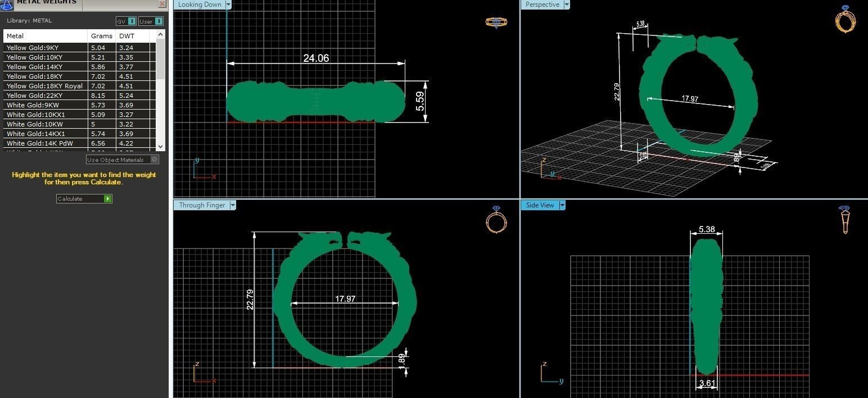Click the 17.97 dimension in Through Finger view
Screen dimensions: 868x398
point(345,299)
